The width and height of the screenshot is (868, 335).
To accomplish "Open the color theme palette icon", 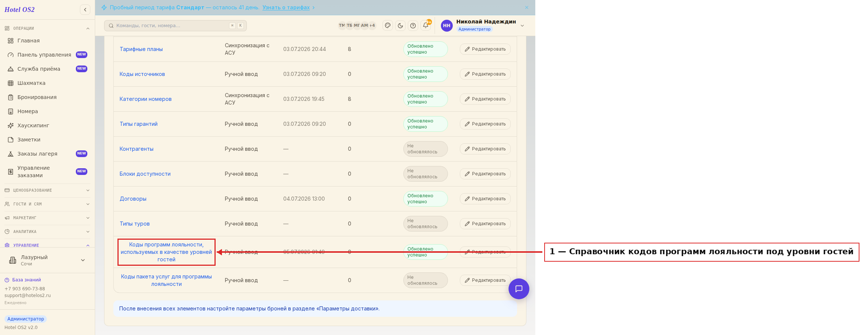I will 388,26.
